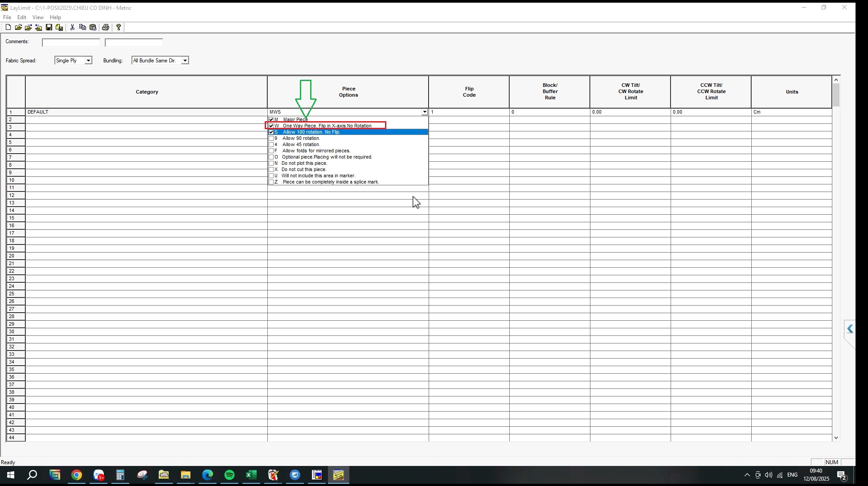Uncheck the M Major Piece option
This screenshot has width=868, height=486.
tap(271, 119)
